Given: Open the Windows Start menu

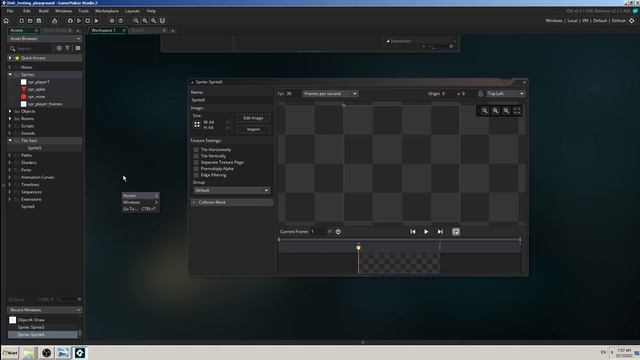Looking at the screenshot, I should pyautogui.click(x=10, y=353).
